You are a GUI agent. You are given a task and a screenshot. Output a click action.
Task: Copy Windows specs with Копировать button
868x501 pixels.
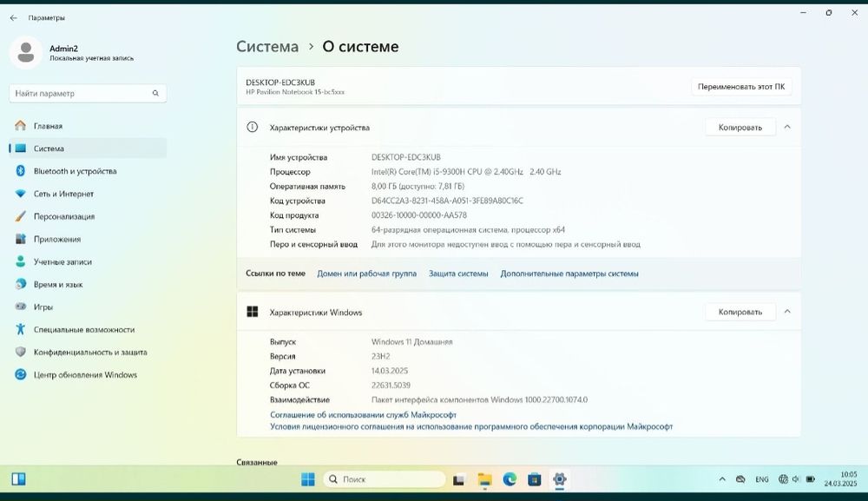pyautogui.click(x=740, y=312)
